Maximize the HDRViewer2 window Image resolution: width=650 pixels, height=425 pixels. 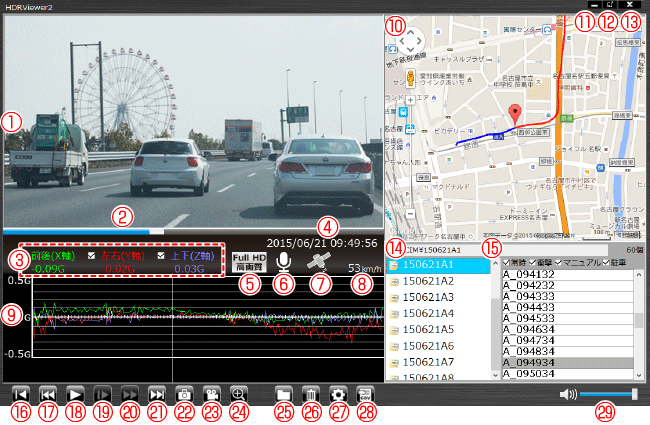[x=610, y=5]
